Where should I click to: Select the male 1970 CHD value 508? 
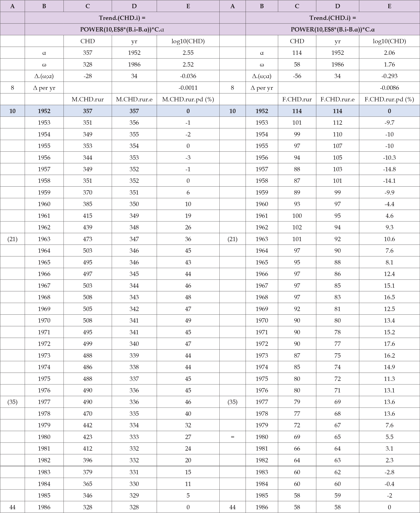click(x=88, y=320)
